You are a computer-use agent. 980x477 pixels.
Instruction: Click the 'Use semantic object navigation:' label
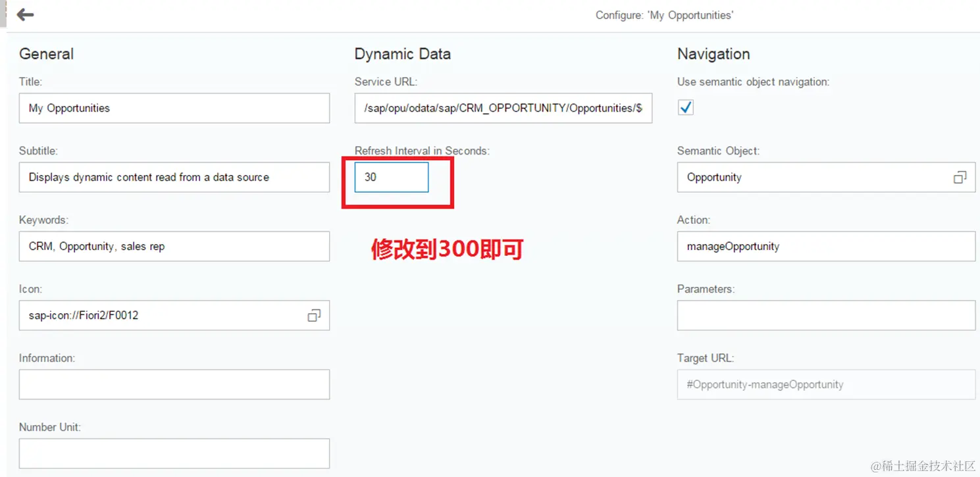coord(753,82)
